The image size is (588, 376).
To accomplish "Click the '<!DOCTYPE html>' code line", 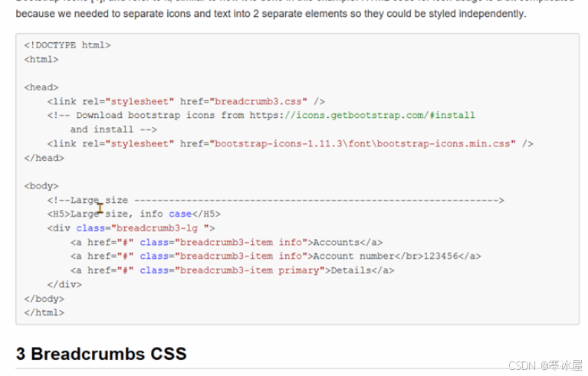I will pyautogui.click(x=67, y=45).
